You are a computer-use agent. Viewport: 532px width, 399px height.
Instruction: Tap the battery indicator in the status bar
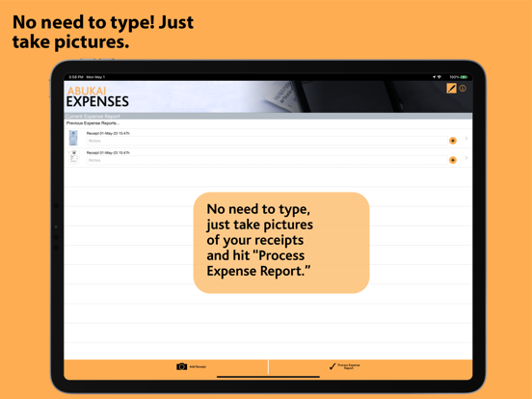(464, 77)
